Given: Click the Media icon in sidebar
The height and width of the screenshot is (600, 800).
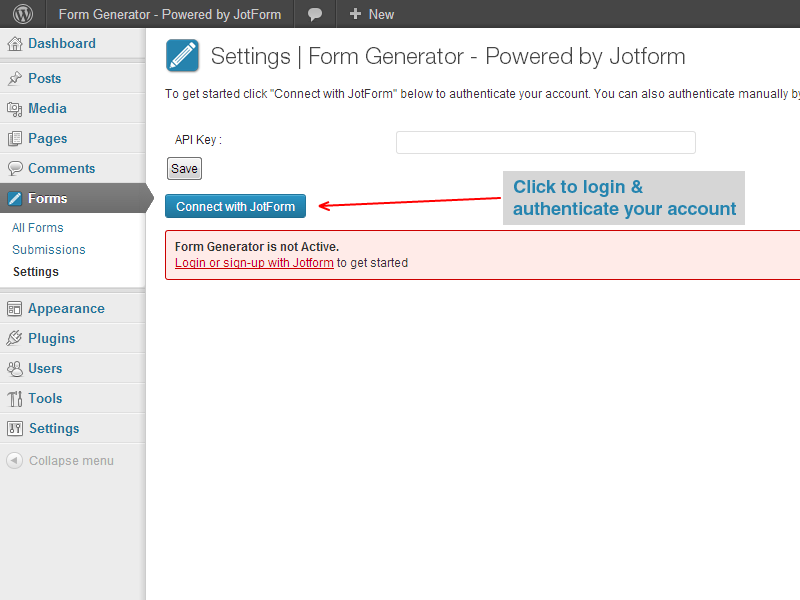Looking at the screenshot, I should tap(15, 109).
